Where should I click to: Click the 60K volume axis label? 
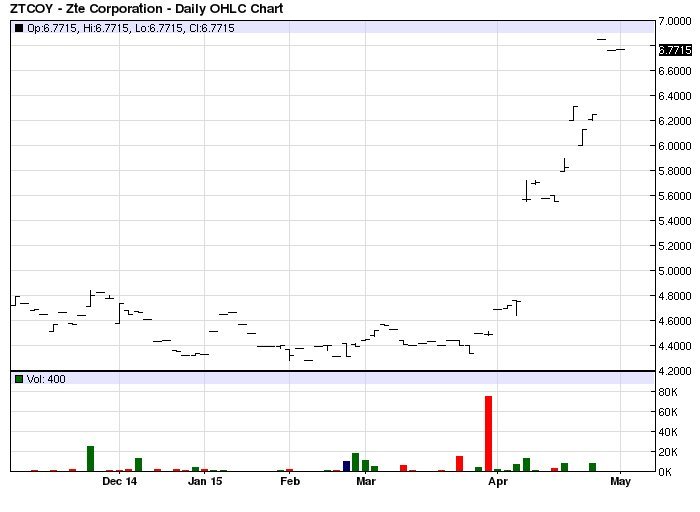(668, 412)
